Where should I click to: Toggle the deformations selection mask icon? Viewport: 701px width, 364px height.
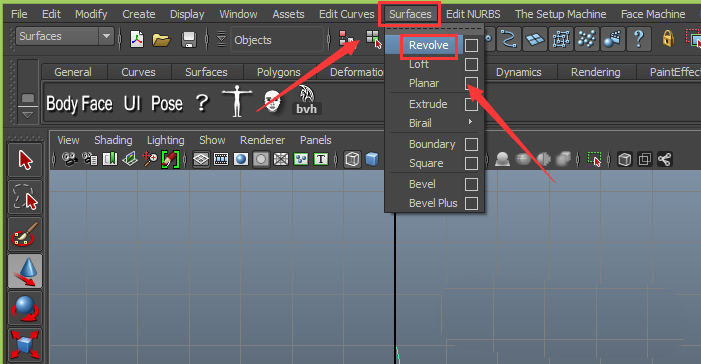(x=561, y=39)
